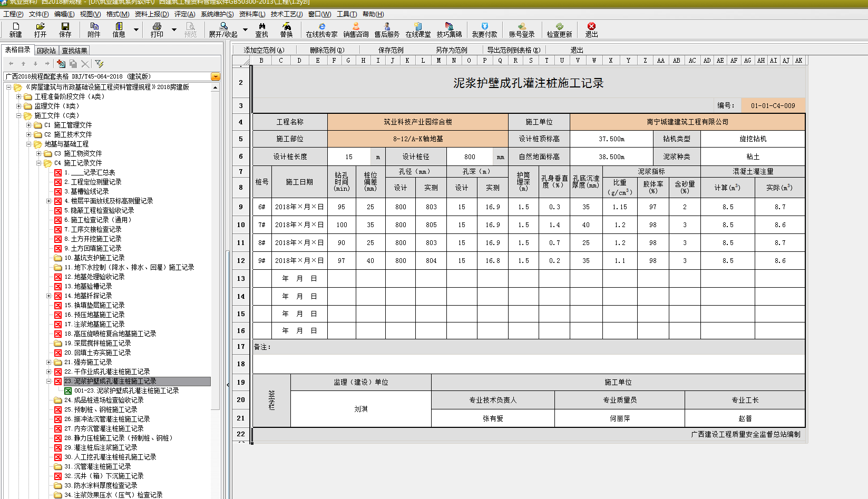
Task: Click supervisor name 刘淇
Action: [x=361, y=409]
